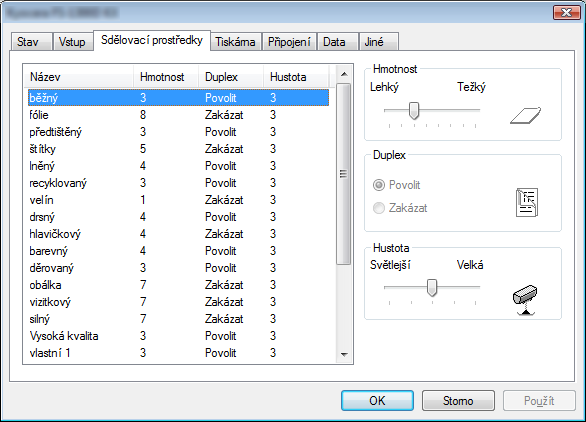Viewport: 586px width, 422px height.
Task: Select the Sdělovací prostředky tab
Action: click(152, 40)
